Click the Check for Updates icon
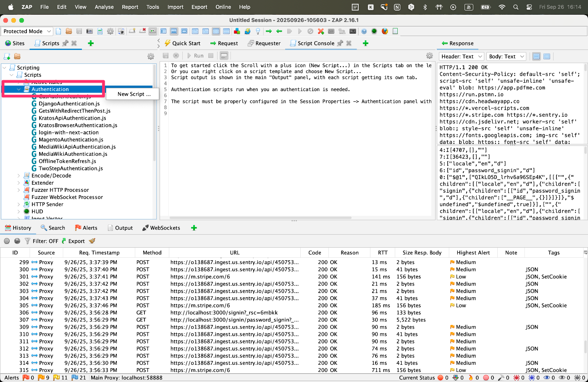 click(247, 31)
